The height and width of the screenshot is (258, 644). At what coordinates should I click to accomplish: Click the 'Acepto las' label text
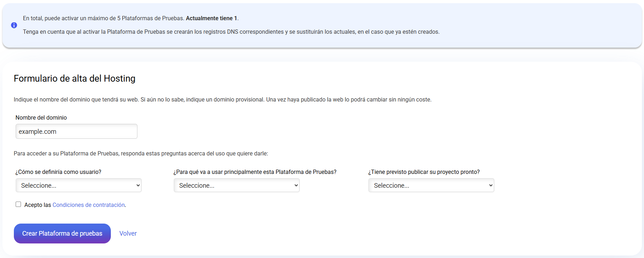[38, 205]
